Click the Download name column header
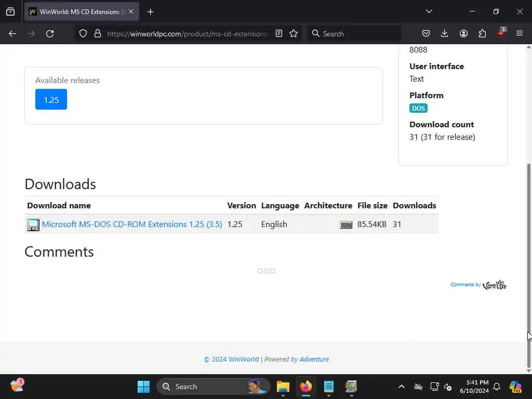Viewport: 532px width, 399px height. coord(59,206)
